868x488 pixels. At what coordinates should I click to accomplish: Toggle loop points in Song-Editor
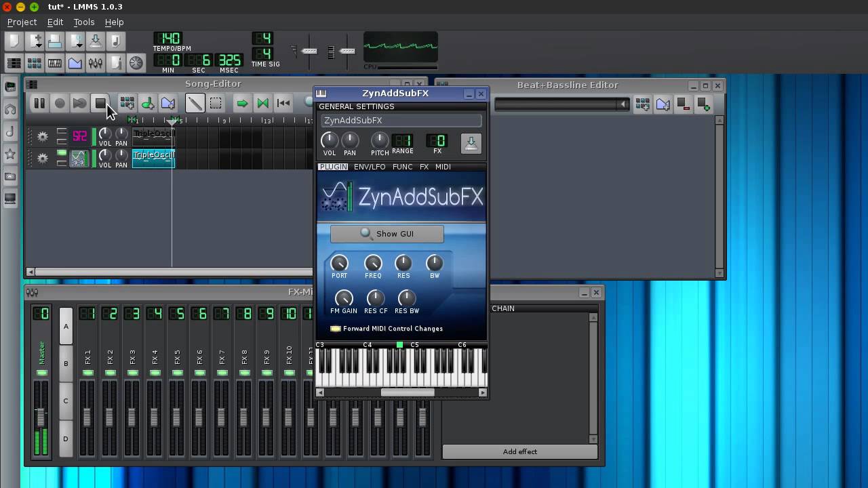click(x=262, y=103)
